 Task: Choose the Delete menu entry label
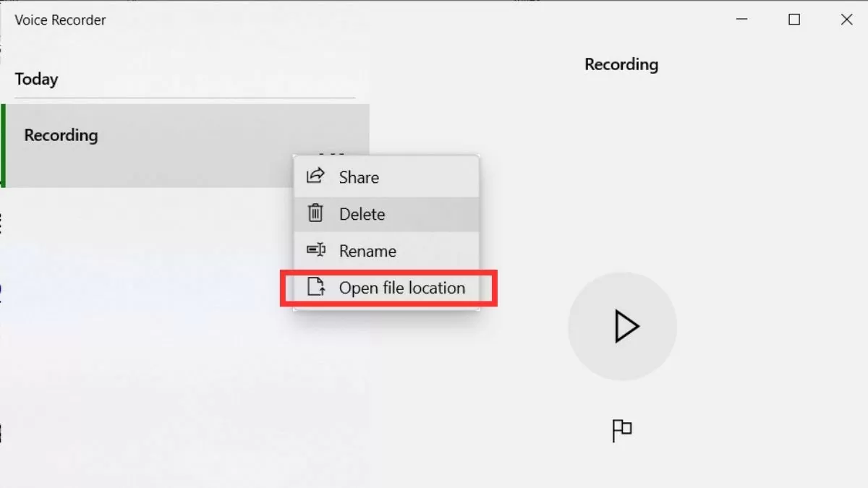pyautogui.click(x=362, y=214)
